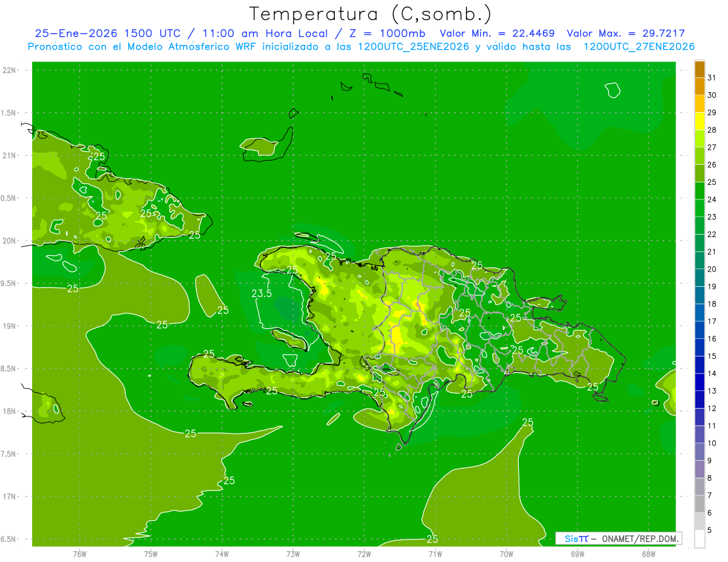
Task: Select the 'Valor Max. = 29.7217' readout
Action: click(625, 34)
